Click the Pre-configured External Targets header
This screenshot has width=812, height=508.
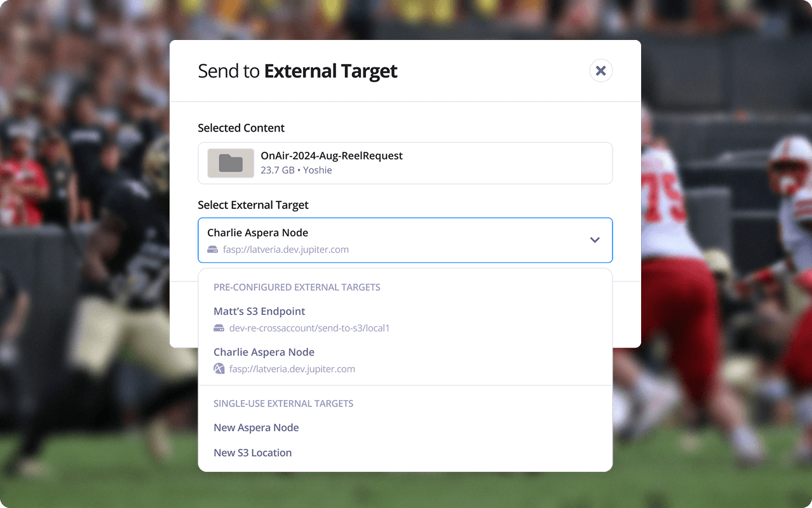point(297,287)
